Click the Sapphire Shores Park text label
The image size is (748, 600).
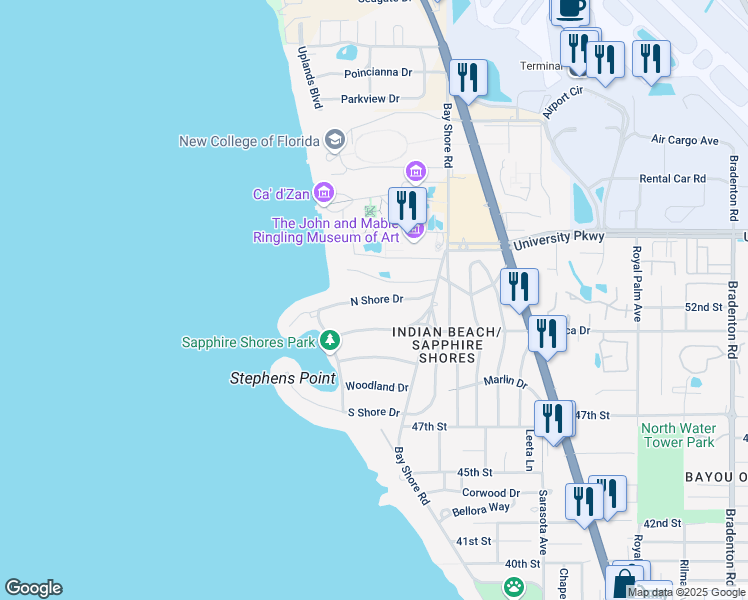[x=248, y=342]
